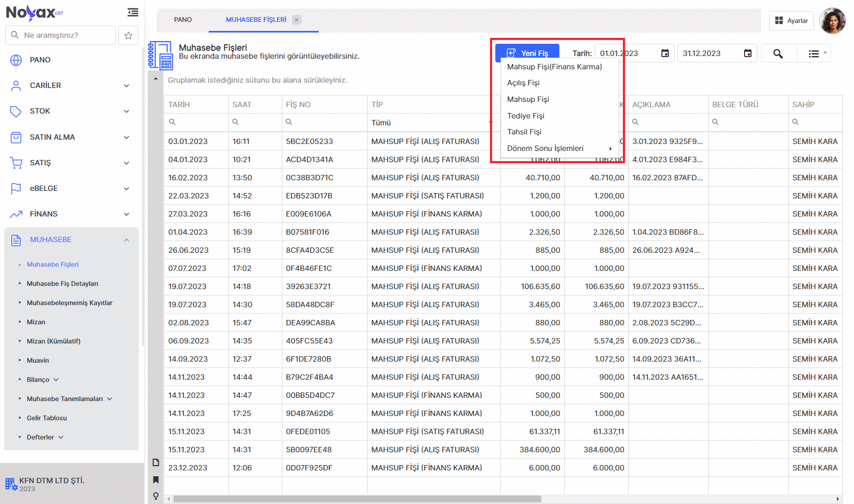Click the search icon in the BELGE TÜRÜ filter
This screenshot has width=854, height=504.
tap(715, 122)
